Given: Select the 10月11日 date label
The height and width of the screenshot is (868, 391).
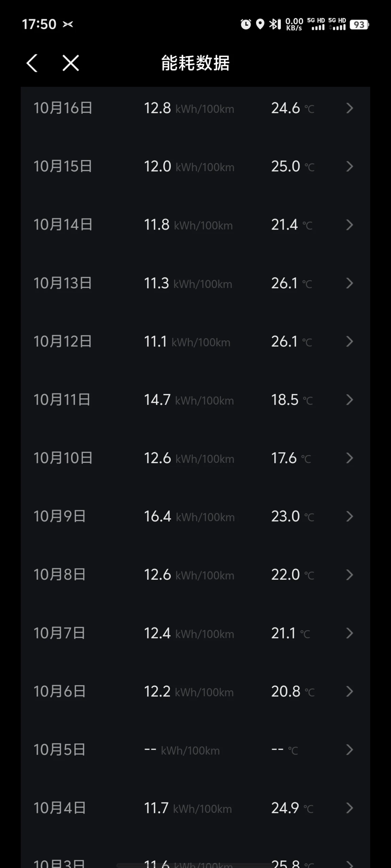Looking at the screenshot, I should 62,400.
